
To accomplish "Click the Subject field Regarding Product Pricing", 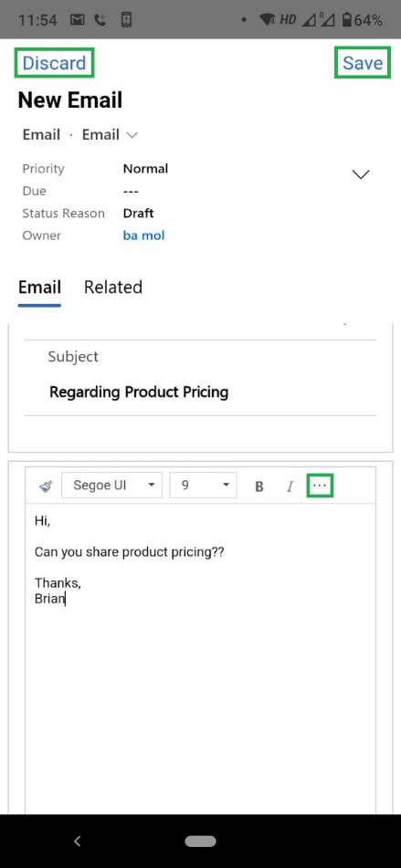I will 139,392.
